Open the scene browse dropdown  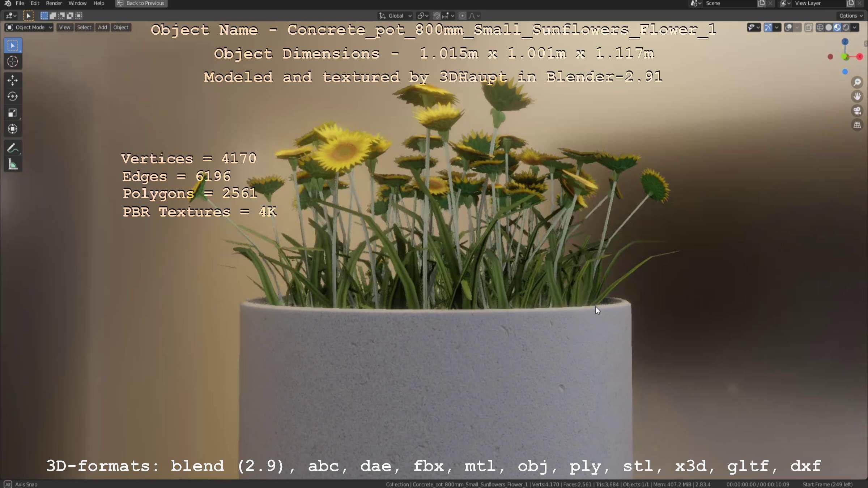click(696, 3)
